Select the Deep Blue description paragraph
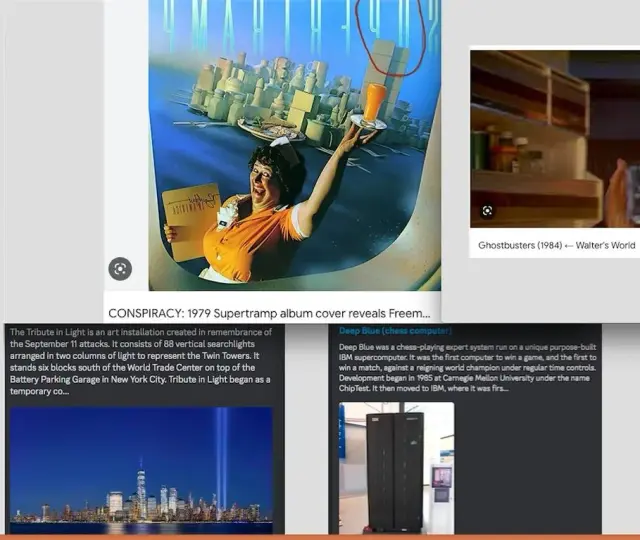The image size is (640, 540). [467, 368]
